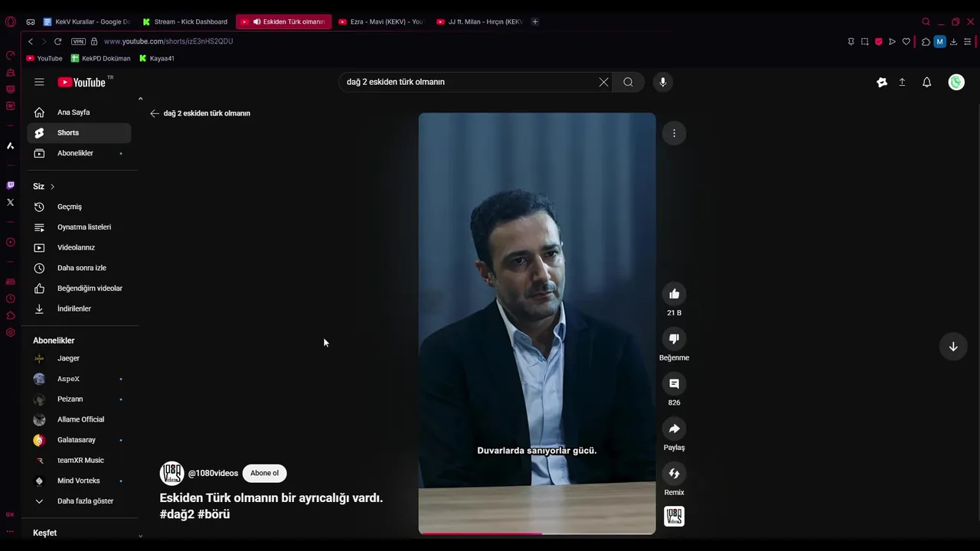Open the Kayaa41 bookmark
Viewport: 980px width, 551px height.
pos(157,58)
